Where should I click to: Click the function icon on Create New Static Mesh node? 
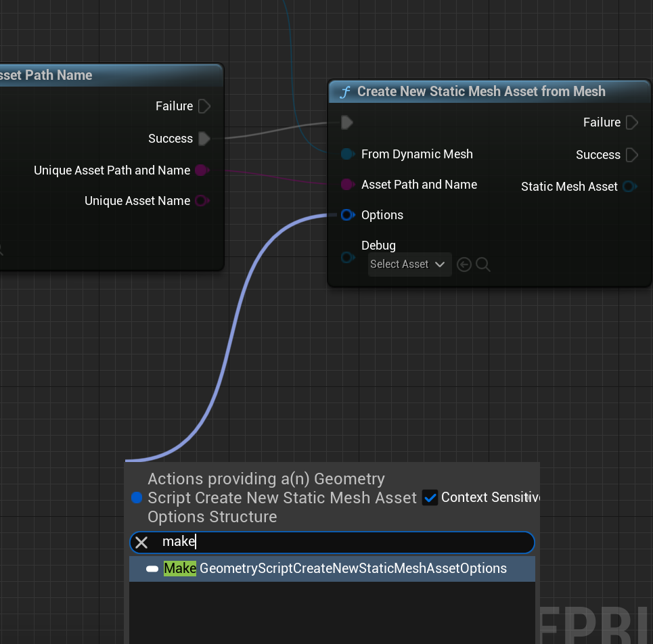pos(345,91)
